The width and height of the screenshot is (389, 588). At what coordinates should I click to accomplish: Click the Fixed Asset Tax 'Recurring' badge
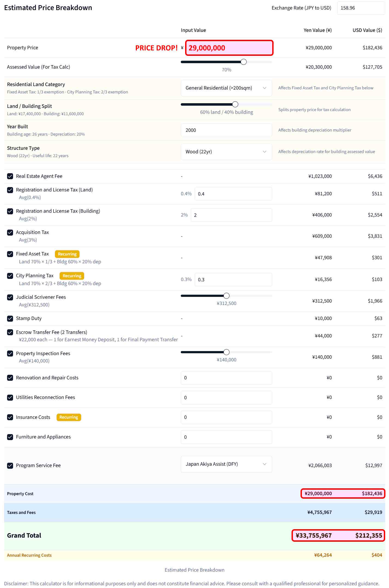pos(67,254)
